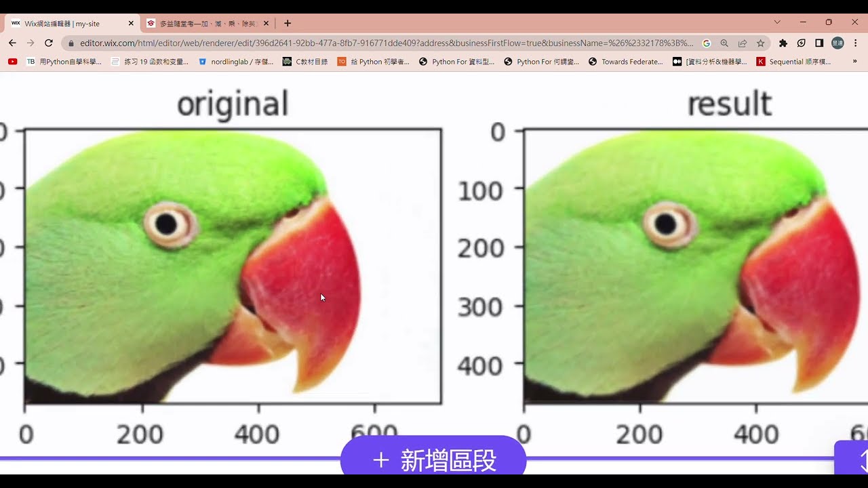
Task: Close the Wix網站編輯器 my-site tab
Action: point(131,23)
